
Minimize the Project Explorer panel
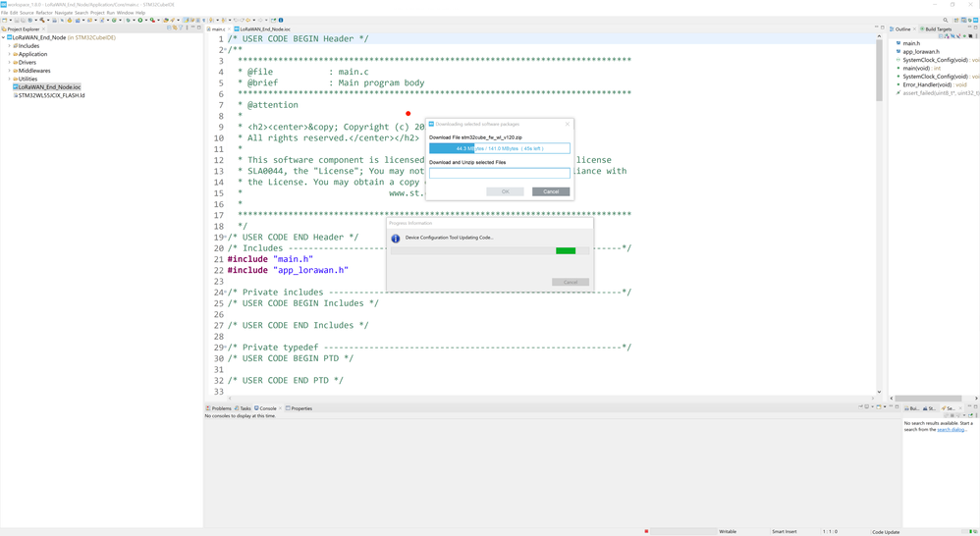pos(192,27)
